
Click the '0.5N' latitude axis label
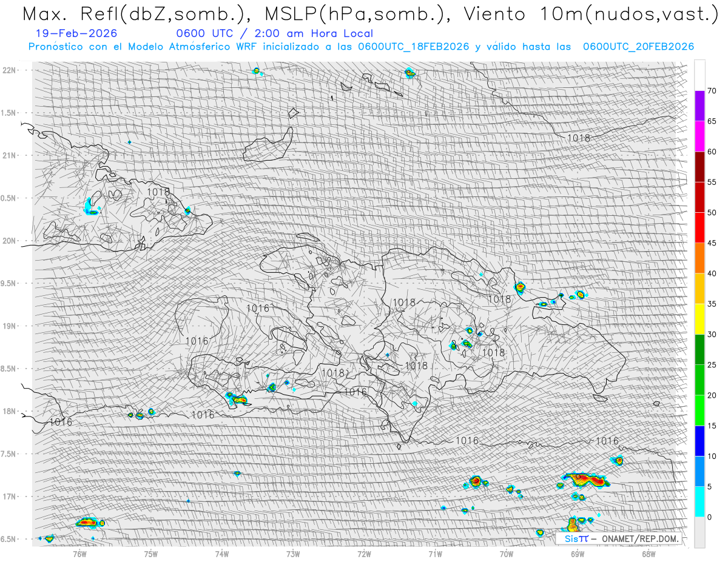8,198
